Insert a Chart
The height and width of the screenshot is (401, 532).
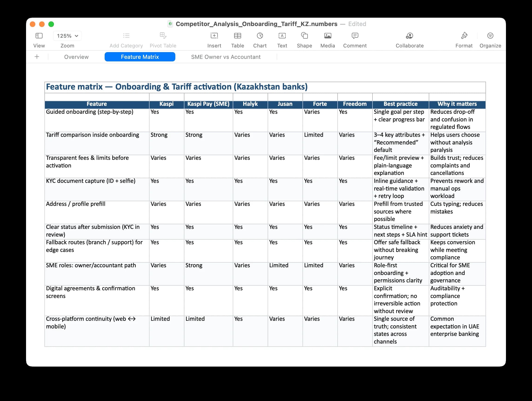260,36
